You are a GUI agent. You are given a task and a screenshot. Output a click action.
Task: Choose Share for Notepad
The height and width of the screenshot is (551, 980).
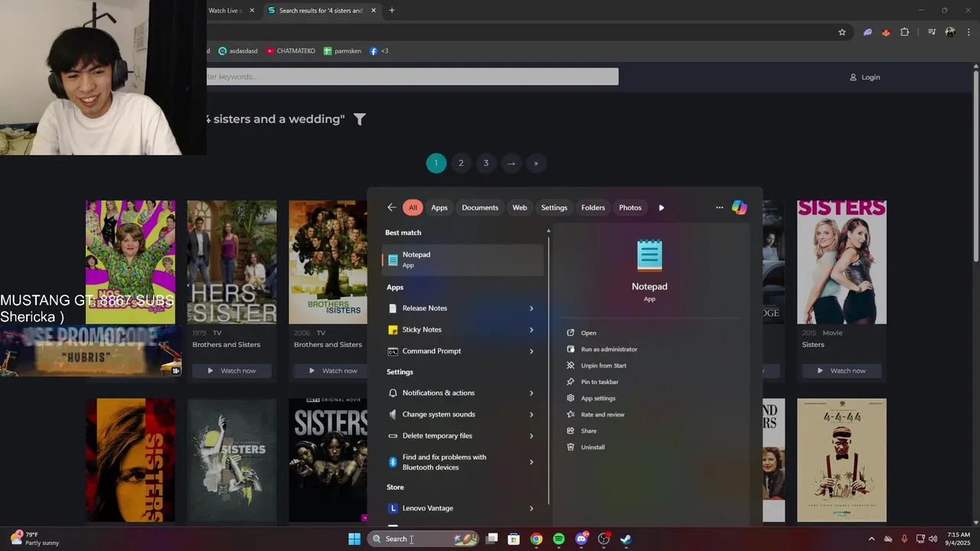point(589,431)
